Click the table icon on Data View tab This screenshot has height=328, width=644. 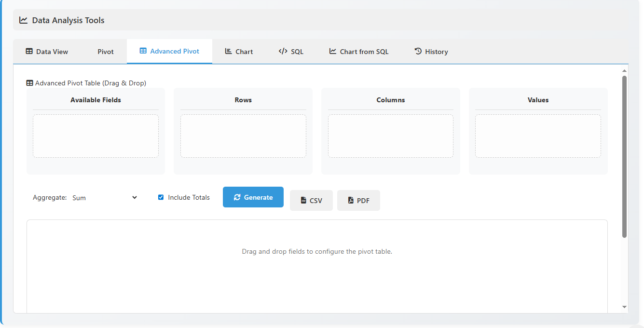click(x=29, y=52)
